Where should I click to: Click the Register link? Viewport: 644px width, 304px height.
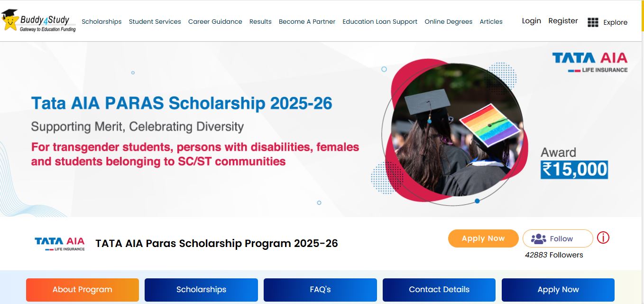[563, 21]
